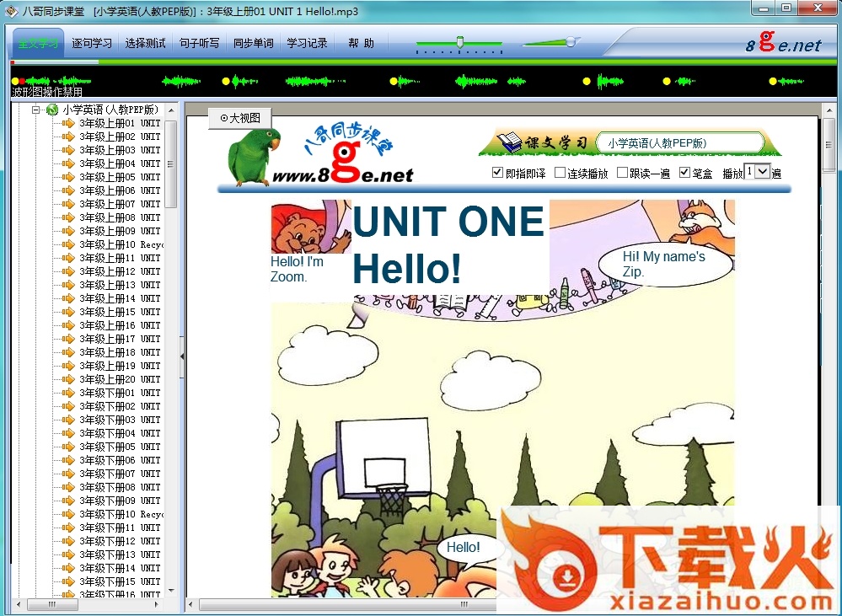The height and width of the screenshot is (616, 842).
Task: Click arrow icon for 3年级下册03 UNIT
Action: coord(68,420)
